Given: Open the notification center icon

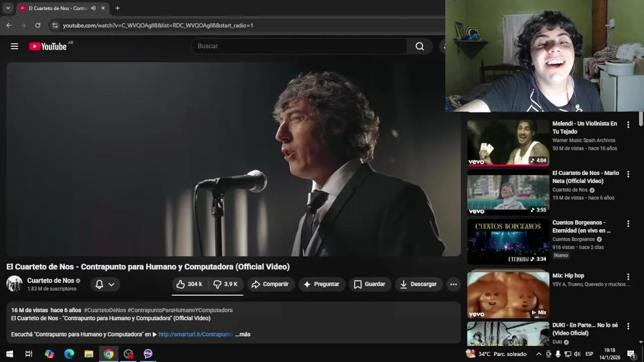Looking at the screenshot, I should click(631, 354).
